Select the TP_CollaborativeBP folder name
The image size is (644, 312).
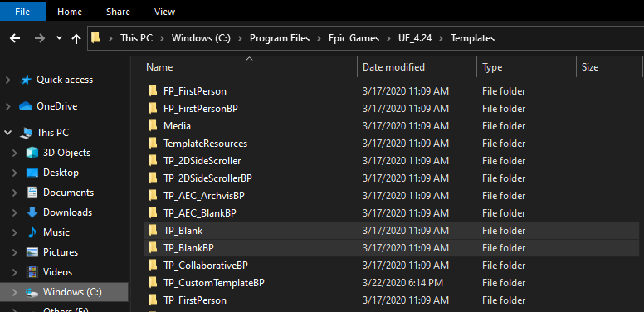click(x=205, y=266)
